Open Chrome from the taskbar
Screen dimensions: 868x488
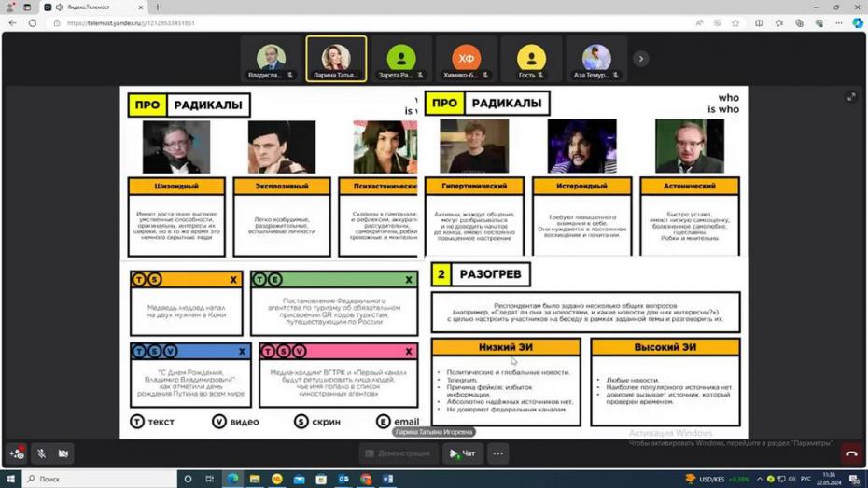coord(365,479)
